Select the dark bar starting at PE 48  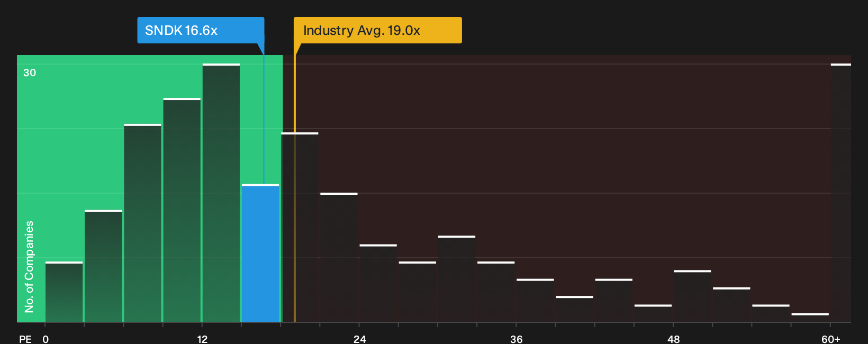(x=692, y=296)
